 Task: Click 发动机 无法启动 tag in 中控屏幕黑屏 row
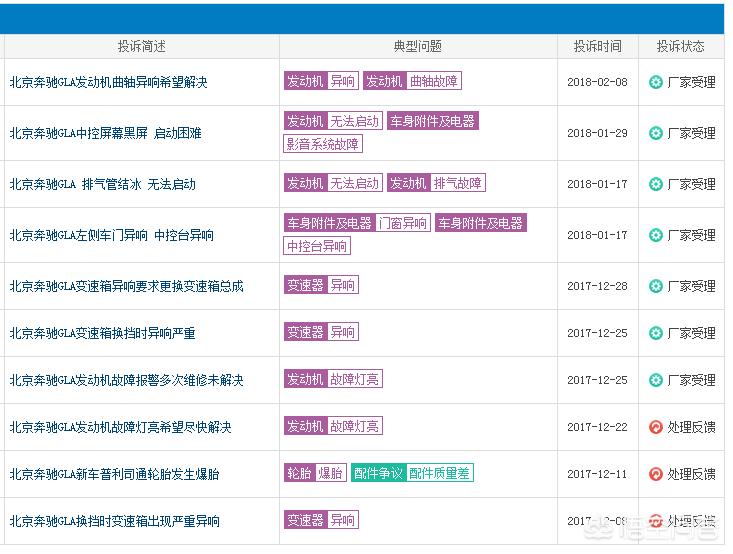(333, 121)
